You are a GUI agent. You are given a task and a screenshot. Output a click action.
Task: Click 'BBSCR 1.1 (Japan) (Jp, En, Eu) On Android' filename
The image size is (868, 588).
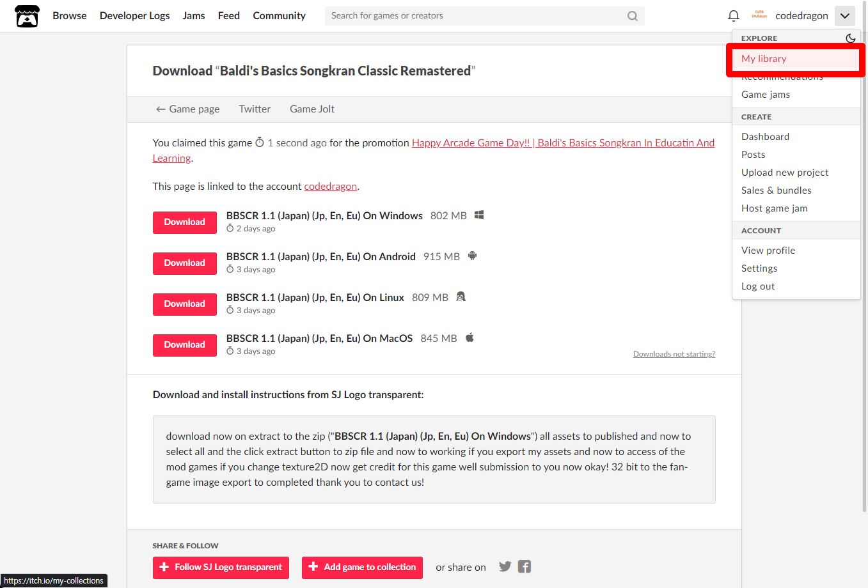(321, 257)
